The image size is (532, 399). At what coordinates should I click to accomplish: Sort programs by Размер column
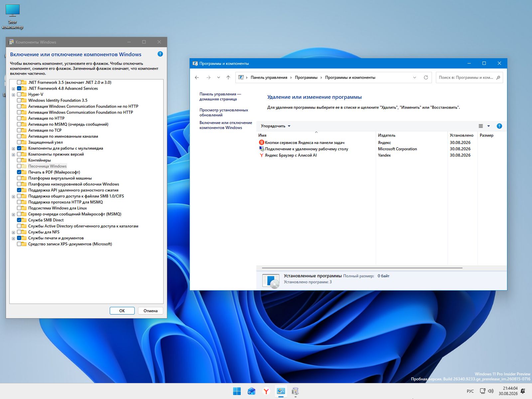(x=492, y=135)
